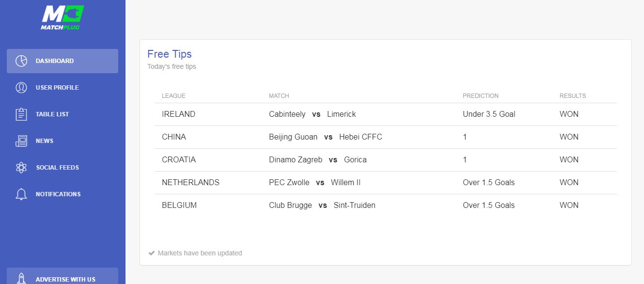The height and width of the screenshot is (284, 644).
Task: Click the Advertise With Us rocket icon
Action: (21, 279)
